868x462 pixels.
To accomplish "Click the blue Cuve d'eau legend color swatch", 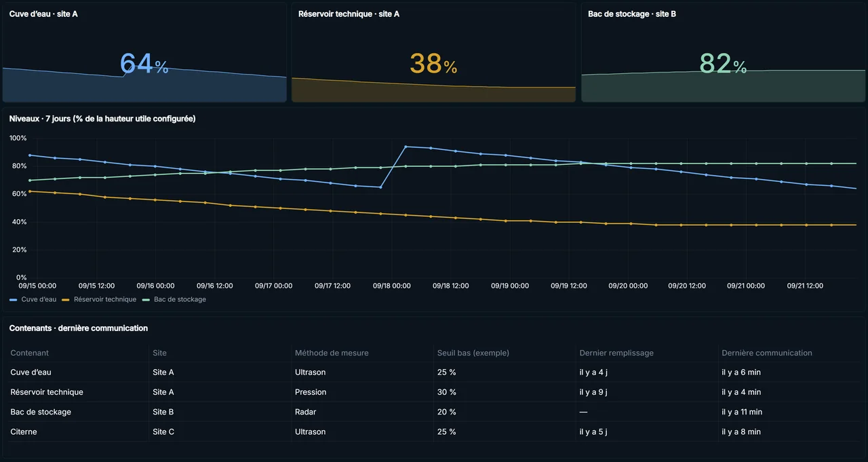I will click(14, 299).
